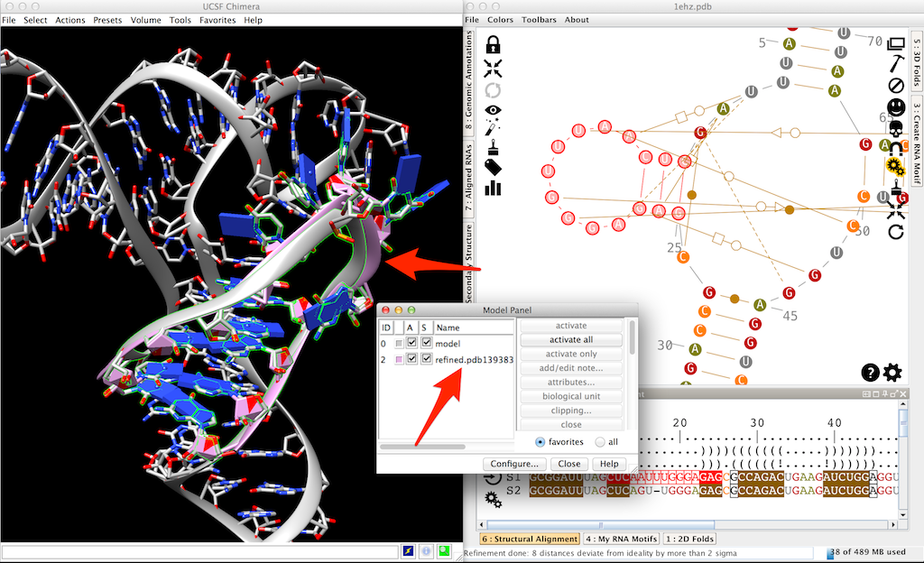
Task: Open help via question mark icon
Action: [870, 372]
